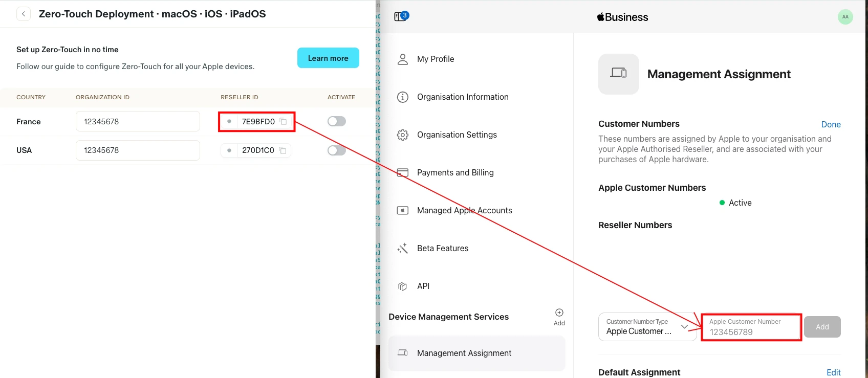Screen dimensions: 868x378
Task: Click Edit beside Default Assignment
Action: [833, 372]
